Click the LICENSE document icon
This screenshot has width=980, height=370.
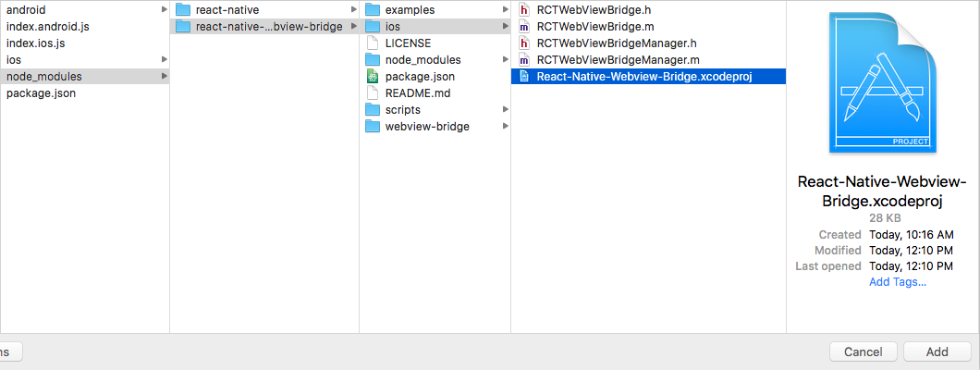[373, 43]
